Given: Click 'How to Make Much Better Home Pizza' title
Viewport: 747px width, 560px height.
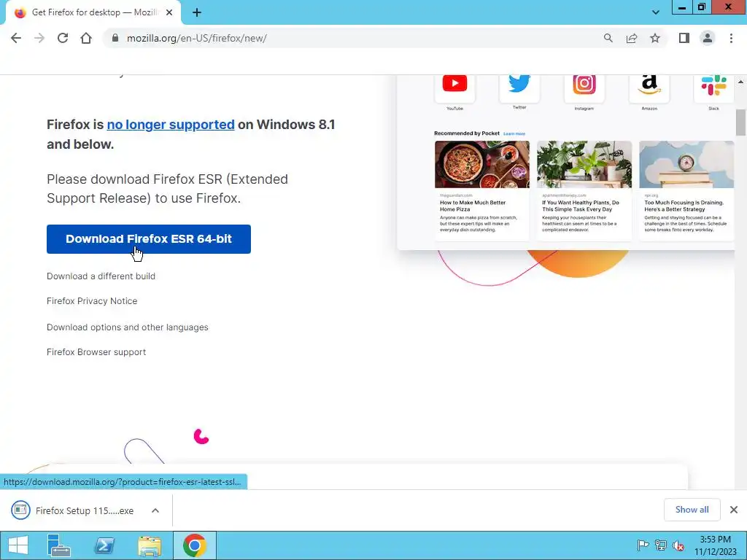Looking at the screenshot, I should (x=472, y=206).
